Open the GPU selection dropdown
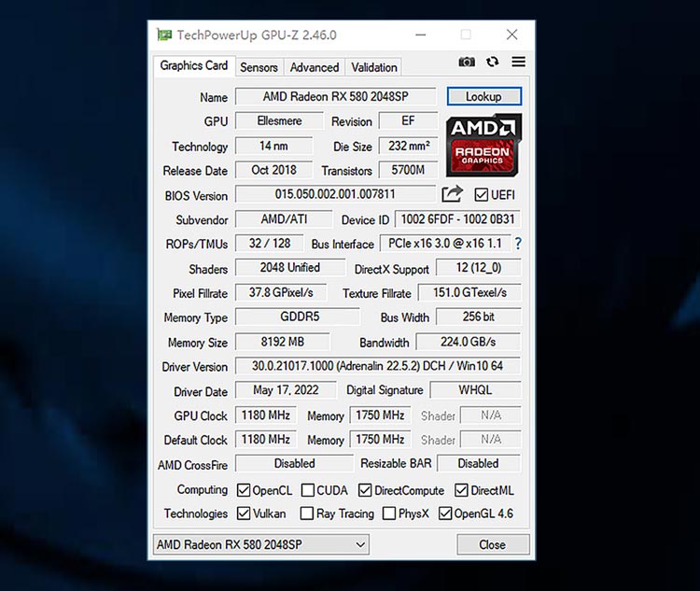 click(261, 544)
